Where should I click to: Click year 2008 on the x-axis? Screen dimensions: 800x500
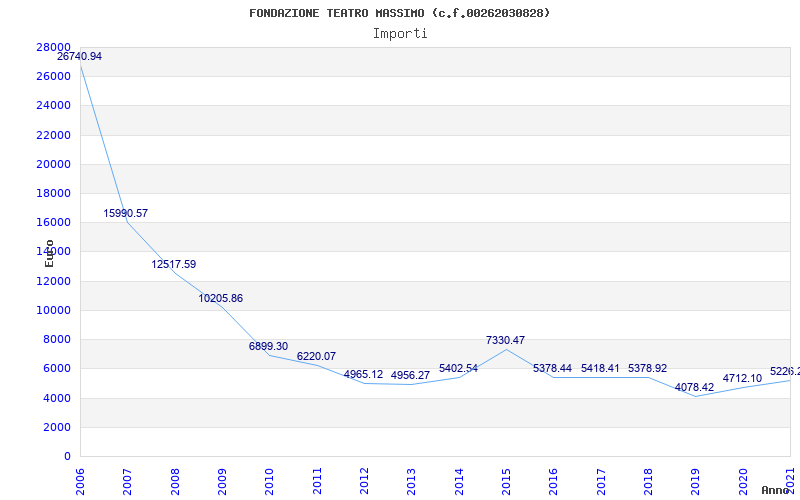coord(175,481)
